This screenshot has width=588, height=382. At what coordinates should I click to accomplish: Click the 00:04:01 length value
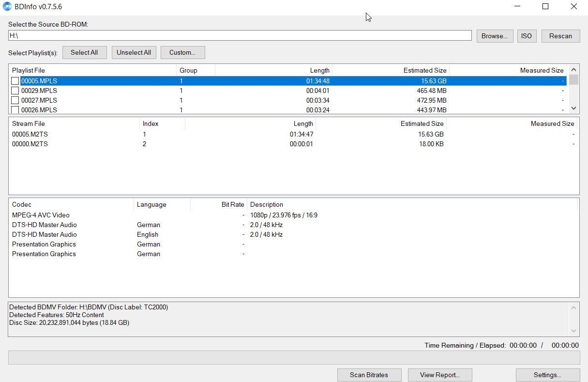pyautogui.click(x=318, y=91)
